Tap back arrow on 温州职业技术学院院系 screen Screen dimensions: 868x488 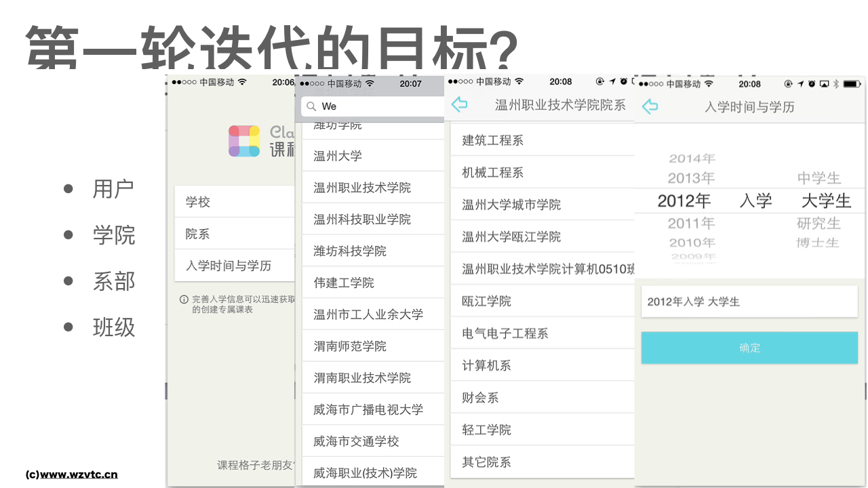pyautogui.click(x=460, y=104)
